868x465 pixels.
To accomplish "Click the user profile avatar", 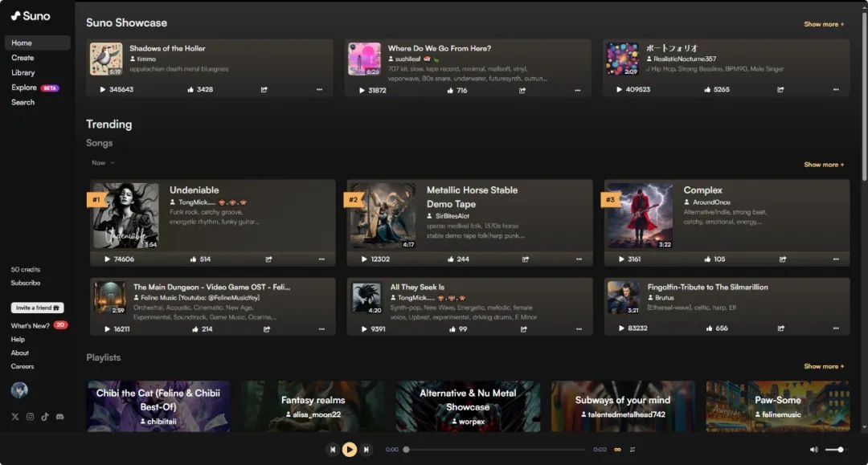I will (19, 390).
